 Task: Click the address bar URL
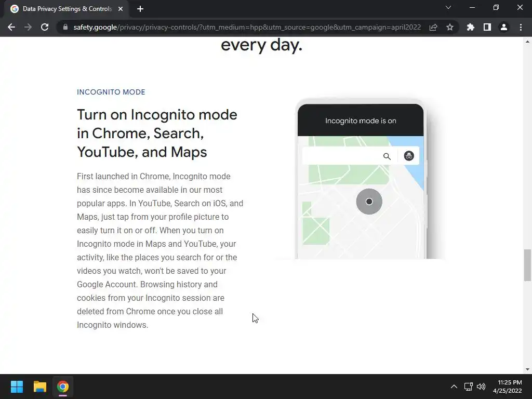click(247, 27)
